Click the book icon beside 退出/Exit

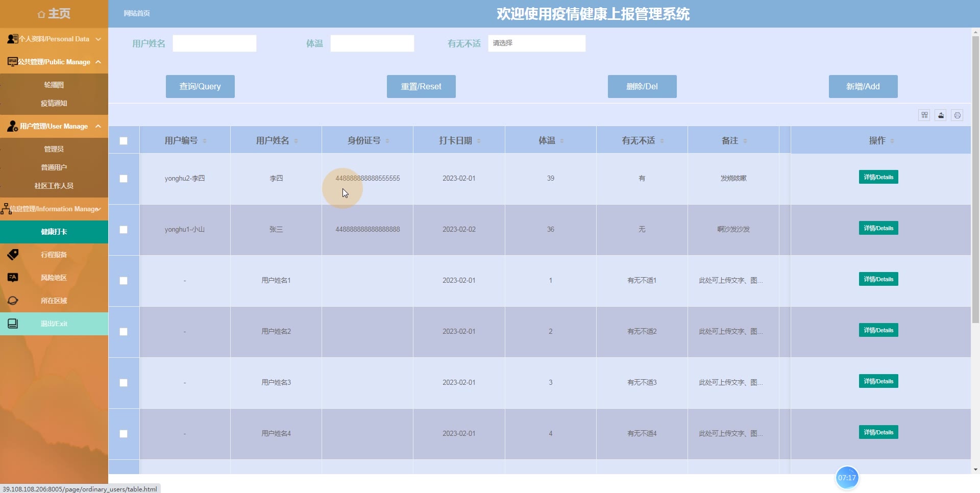pos(13,324)
